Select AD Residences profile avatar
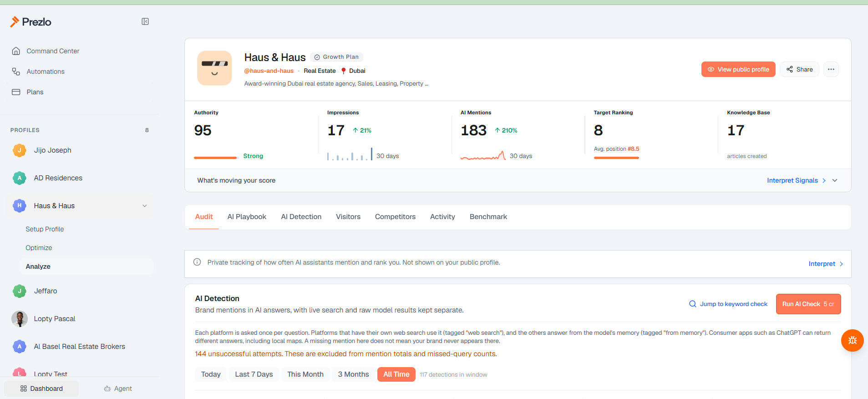The width and height of the screenshot is (868, 399). (20, 178)
